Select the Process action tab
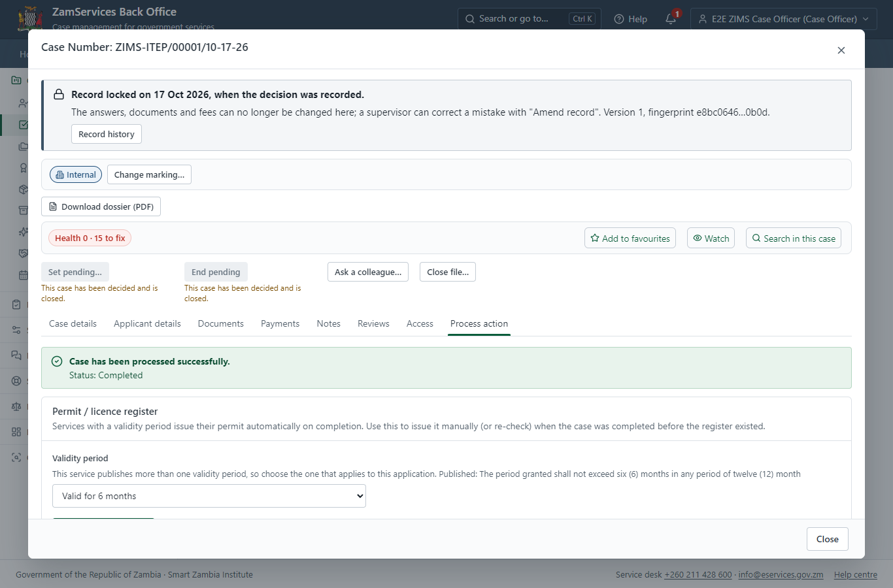This screenshot has height=588, width=893. 479,323
